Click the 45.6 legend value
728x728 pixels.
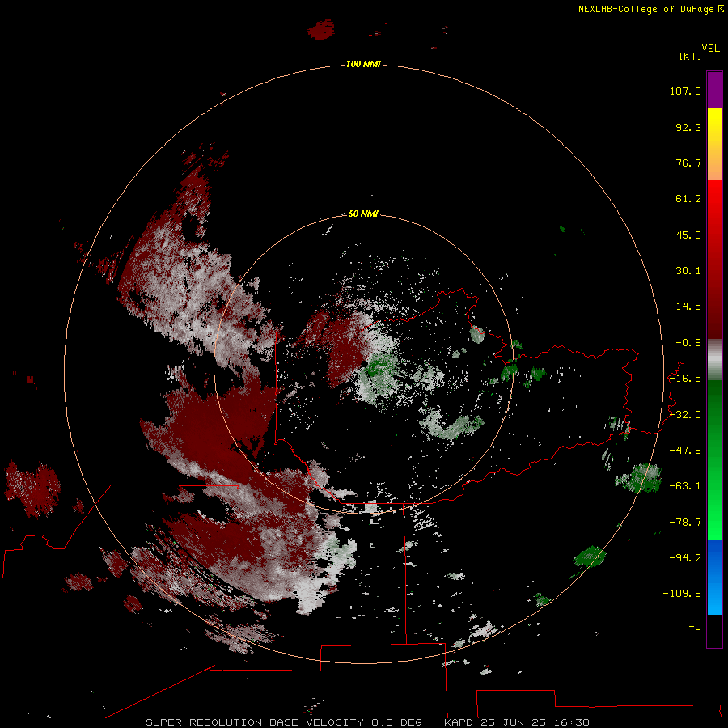[x=688, y=235]
